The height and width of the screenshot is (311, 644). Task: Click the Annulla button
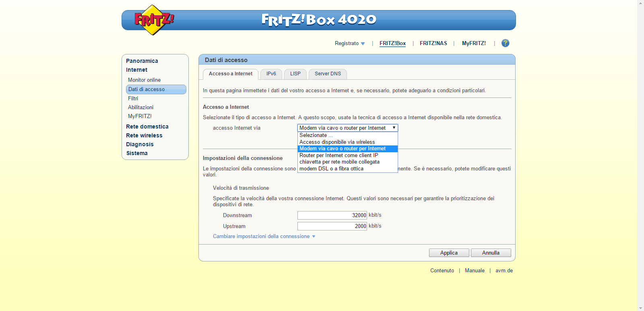[491, 253]
